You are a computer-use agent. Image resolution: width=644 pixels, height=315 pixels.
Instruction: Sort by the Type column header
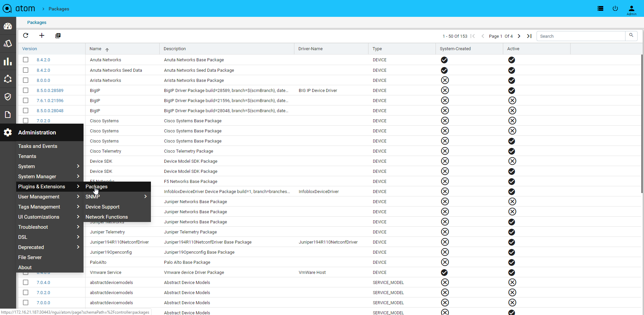(377, 49)
